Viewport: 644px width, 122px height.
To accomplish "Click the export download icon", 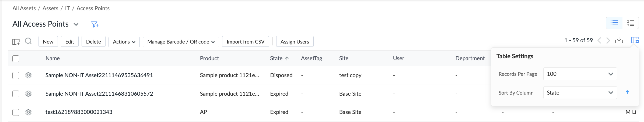I will [619, 40].
